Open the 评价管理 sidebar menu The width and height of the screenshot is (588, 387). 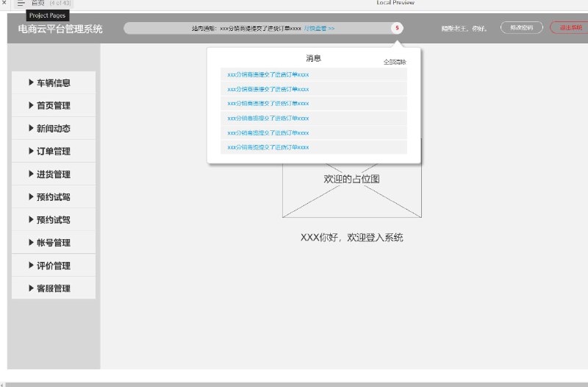(54, 266)
